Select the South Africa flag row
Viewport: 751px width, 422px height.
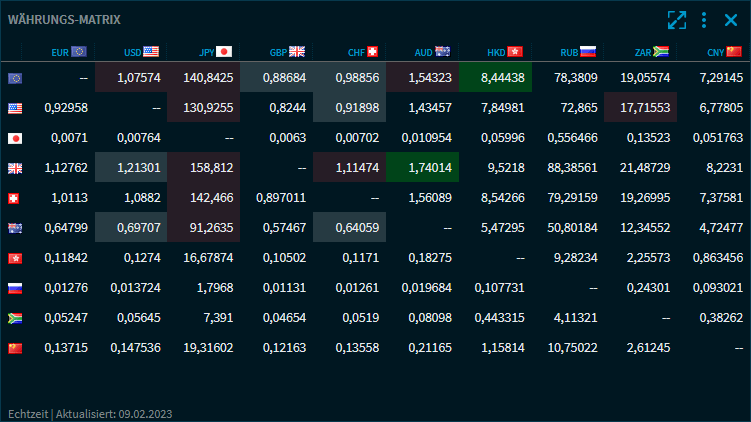pos(15,318)
